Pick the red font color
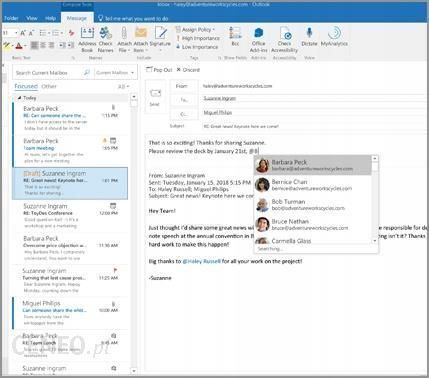 coord(19,45)
